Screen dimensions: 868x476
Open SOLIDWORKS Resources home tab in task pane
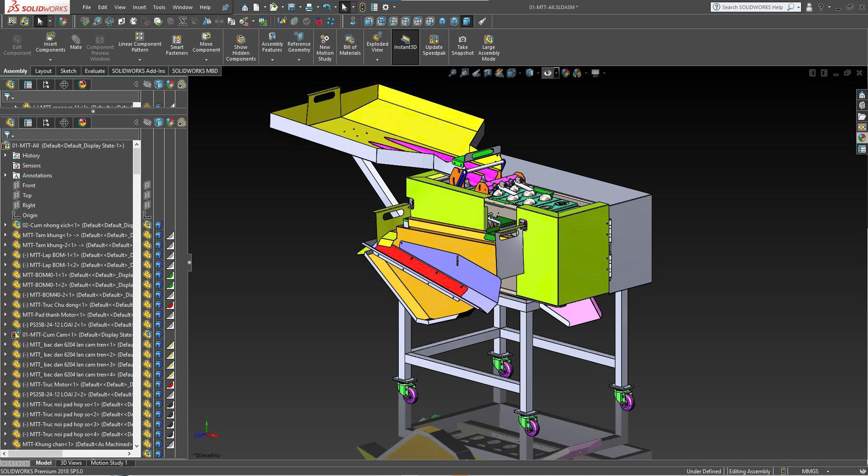click(862, 95)
